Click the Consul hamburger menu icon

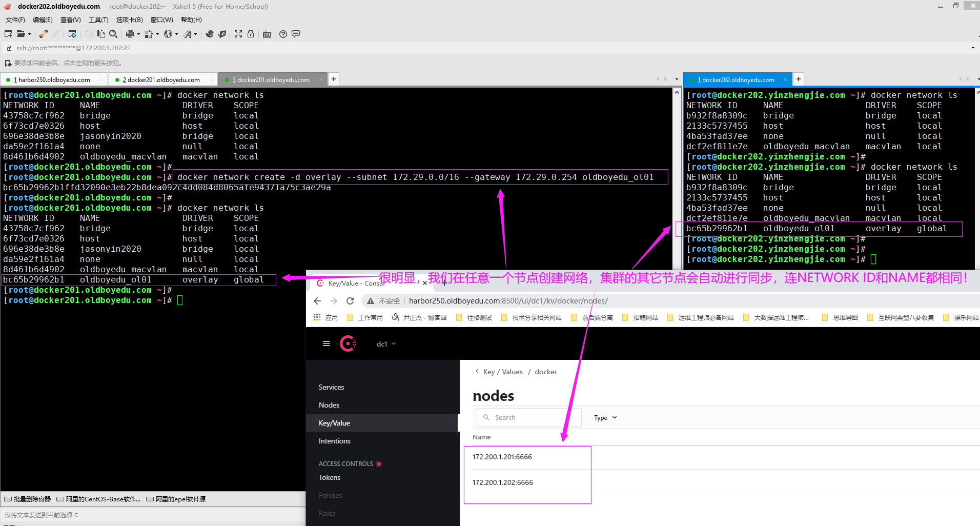pyautogui.click(x=326, y=343)
